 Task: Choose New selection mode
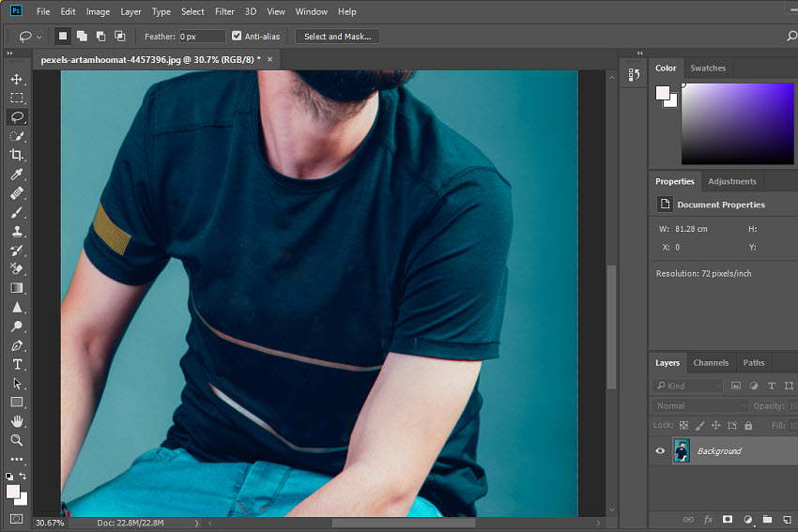click(x=63, y=36)
